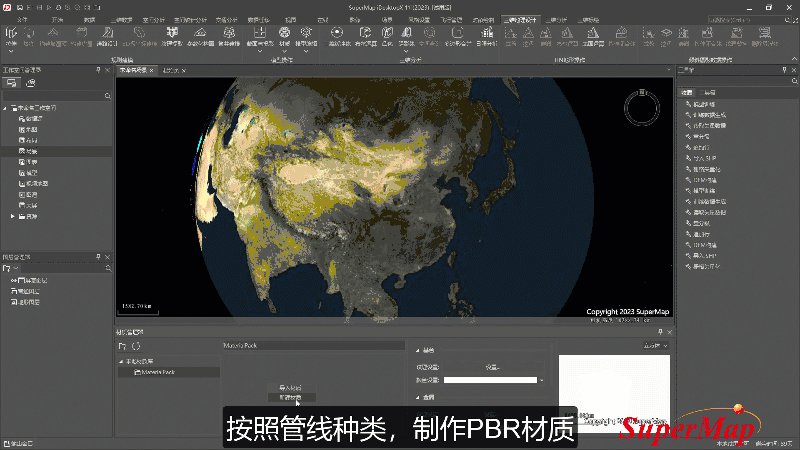Viewport: 800px width, 450px height.
Task: Click the 设置... texture button
Action: click(x=492, y=367)
